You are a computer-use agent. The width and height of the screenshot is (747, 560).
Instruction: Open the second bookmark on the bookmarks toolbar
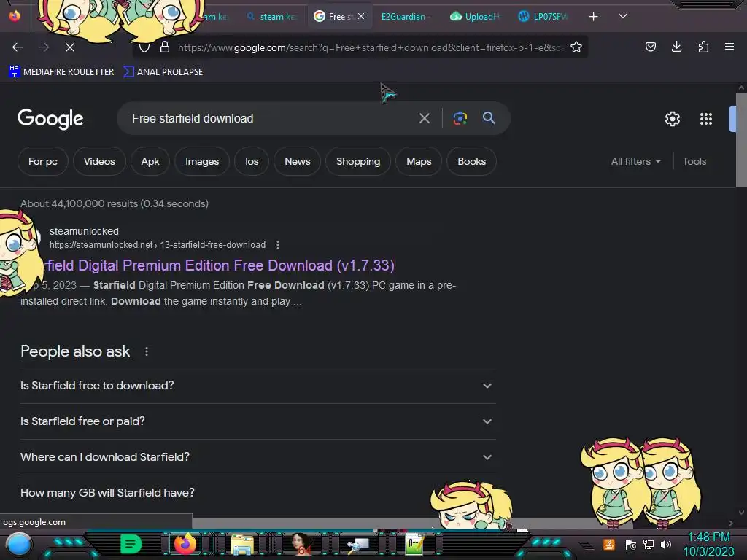163,72
